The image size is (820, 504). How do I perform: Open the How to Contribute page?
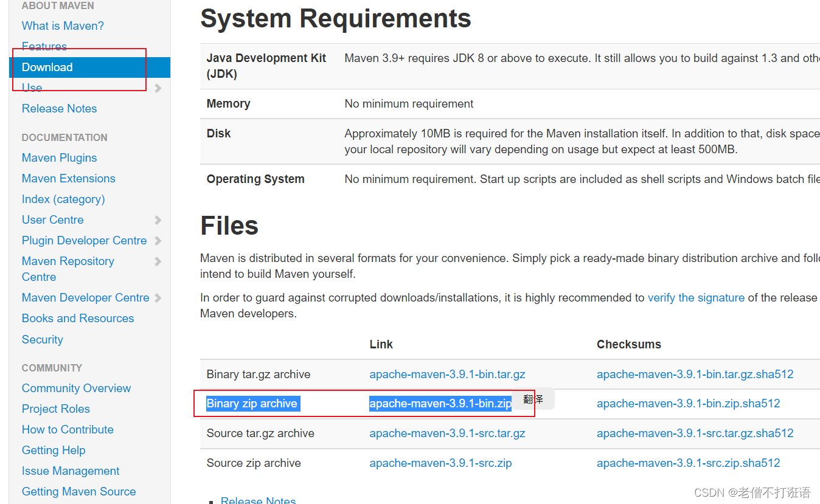click(x=68, y=429)
